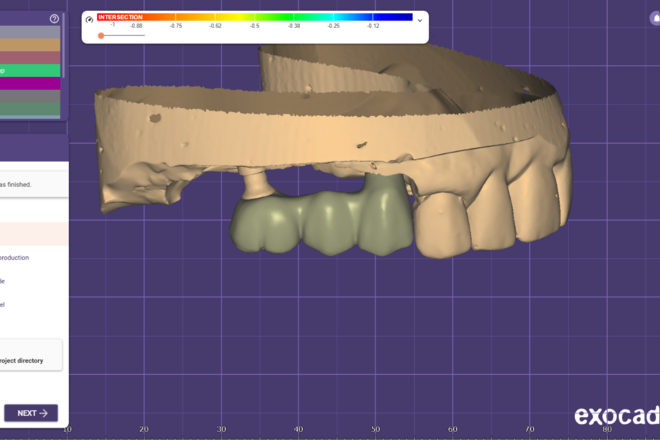Screen dimensions: 660x440
Task: Click the 'production' option in the side panel
Action: [14, 258]
